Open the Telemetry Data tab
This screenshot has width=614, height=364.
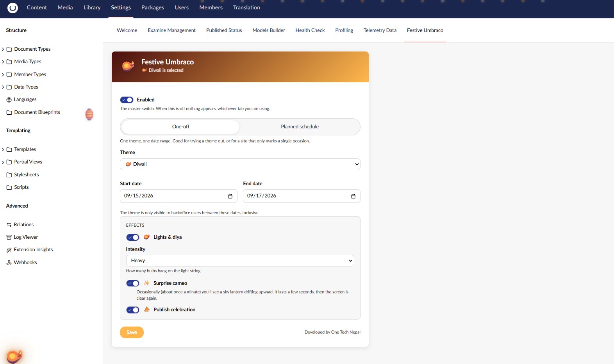(x=380, y=30)
